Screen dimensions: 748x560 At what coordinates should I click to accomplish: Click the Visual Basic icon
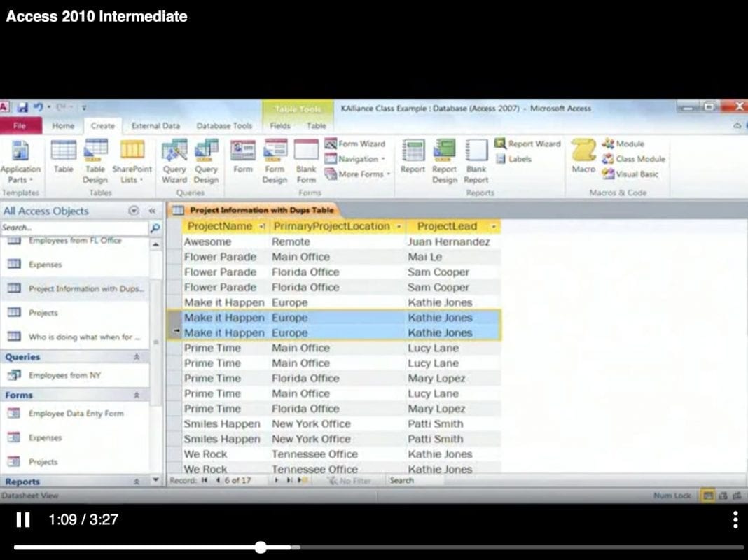click(630, 174)
